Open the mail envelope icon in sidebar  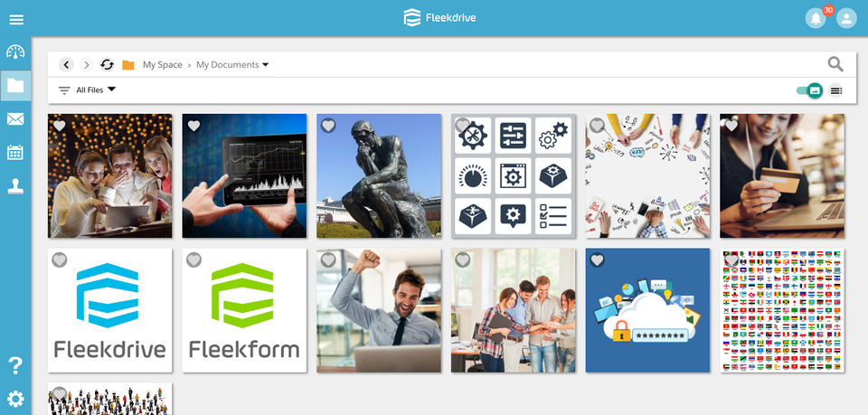(15, 119)
